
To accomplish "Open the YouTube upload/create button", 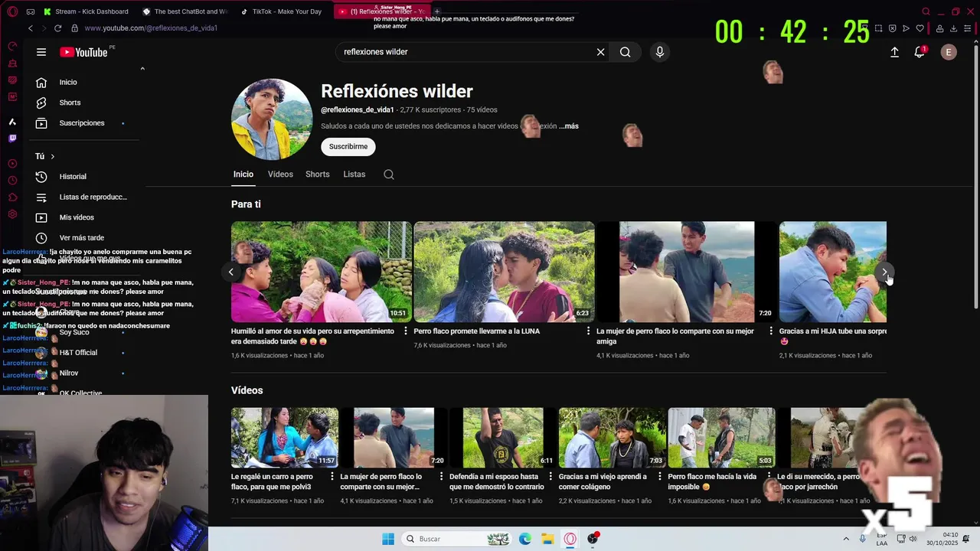I will click(894, 52).
